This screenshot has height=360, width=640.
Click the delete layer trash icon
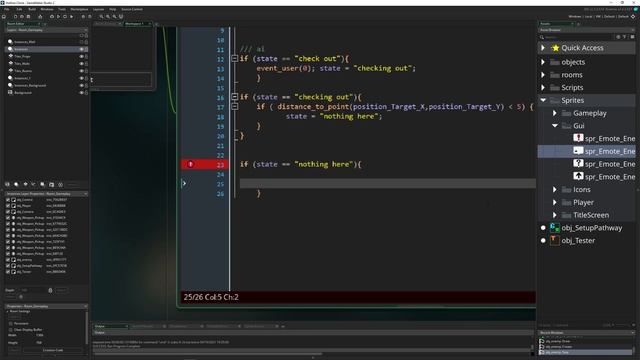point(60,184)
